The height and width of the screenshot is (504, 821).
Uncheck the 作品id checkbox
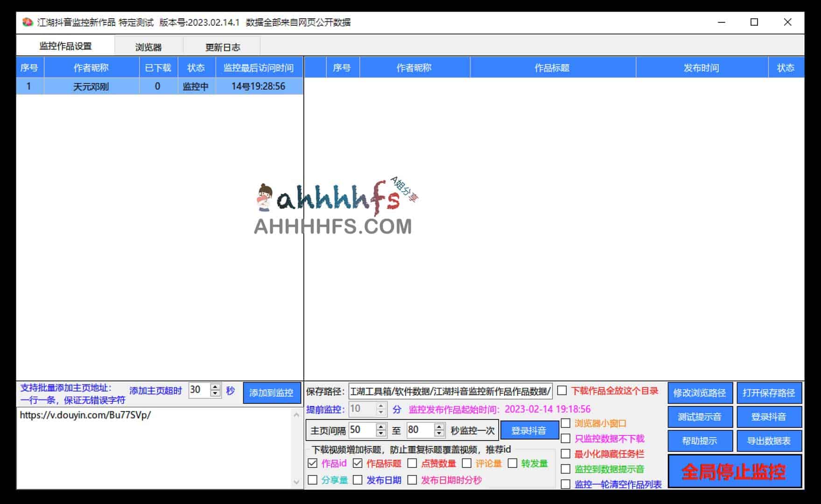[312, 463]
